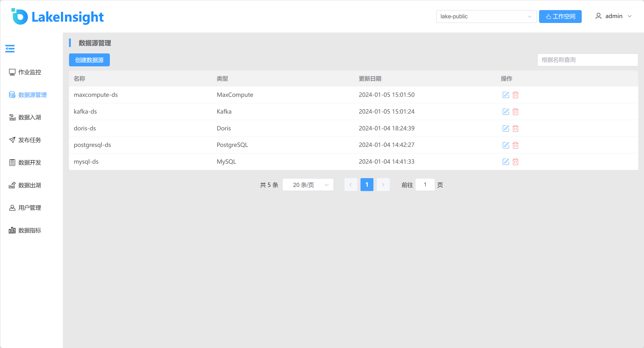
Task: Click the PostgreSQL type cell
Action: pos(232,145)
